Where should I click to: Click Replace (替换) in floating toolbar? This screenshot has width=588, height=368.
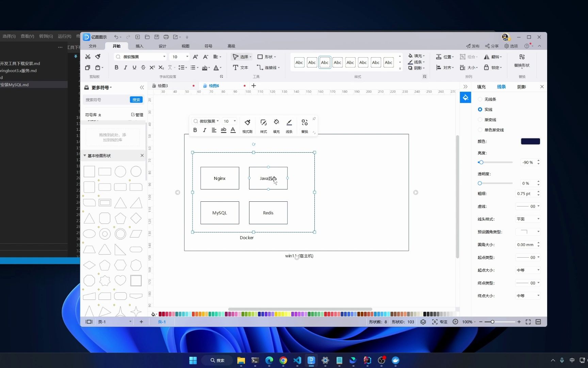(305, 126)
